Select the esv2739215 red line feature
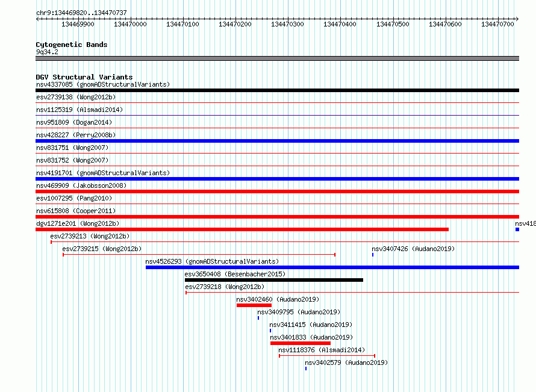 pyautogui.click(x=199, y=255)
